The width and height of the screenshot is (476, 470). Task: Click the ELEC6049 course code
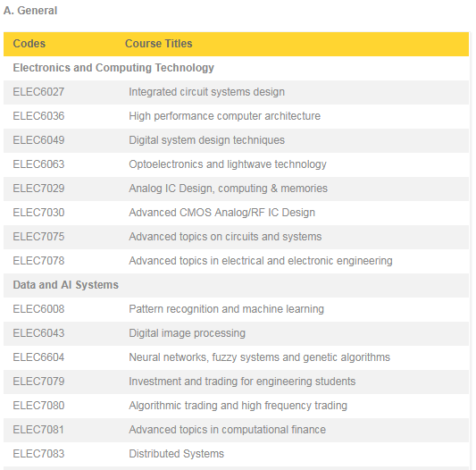coord(38,140)
